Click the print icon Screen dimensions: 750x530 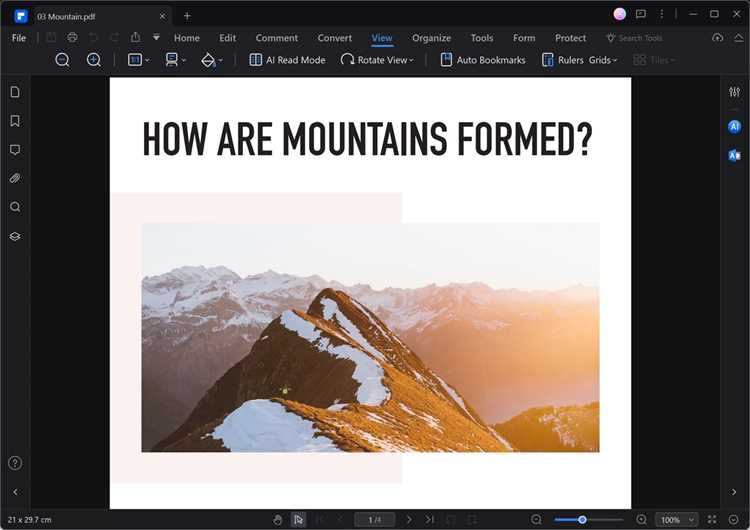tap(72, 37)
